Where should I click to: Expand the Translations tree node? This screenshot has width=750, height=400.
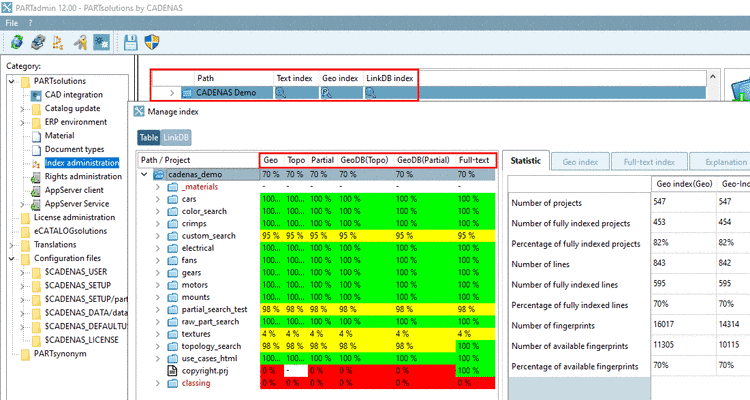click(x=12, y=245)
